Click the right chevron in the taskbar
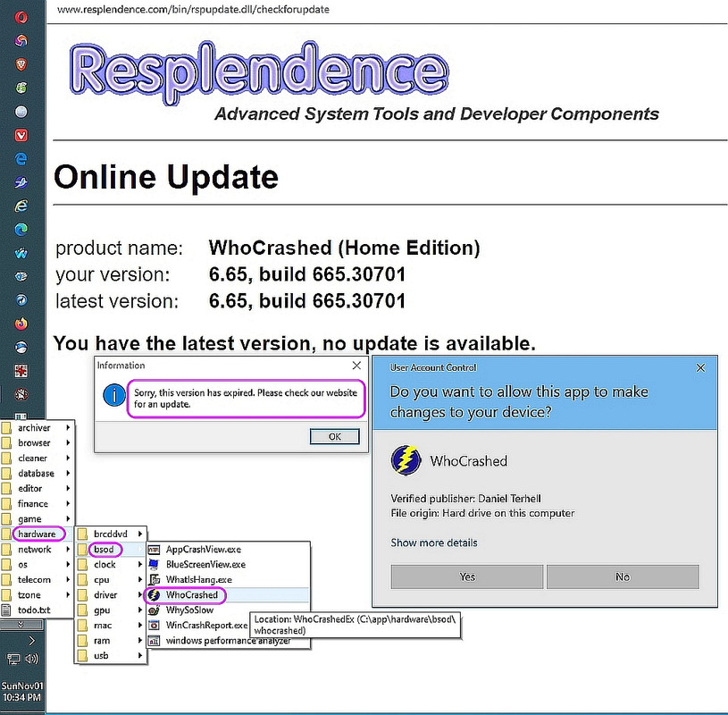The width and height of the screenshot is (728, 715). click(31, 641)
